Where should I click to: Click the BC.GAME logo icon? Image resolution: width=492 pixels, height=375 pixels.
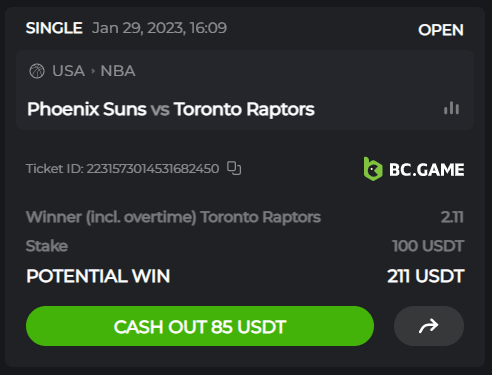[x=373, y=169]
